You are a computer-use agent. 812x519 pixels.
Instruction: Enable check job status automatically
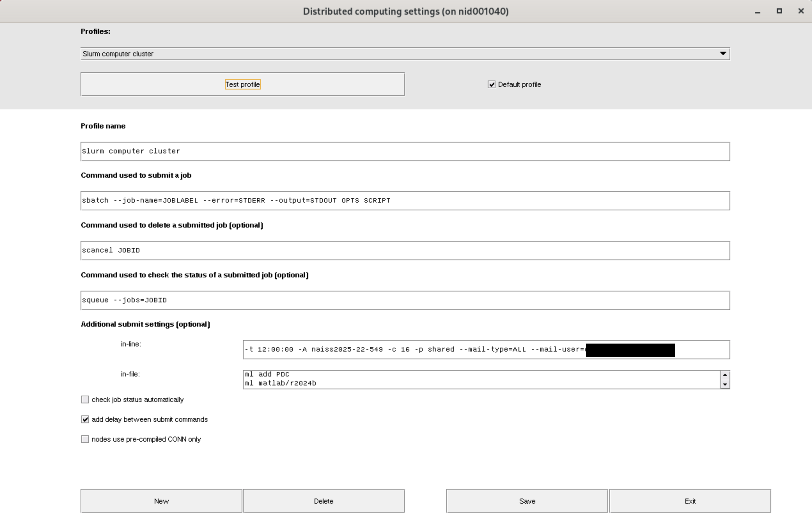click(85, 400)
